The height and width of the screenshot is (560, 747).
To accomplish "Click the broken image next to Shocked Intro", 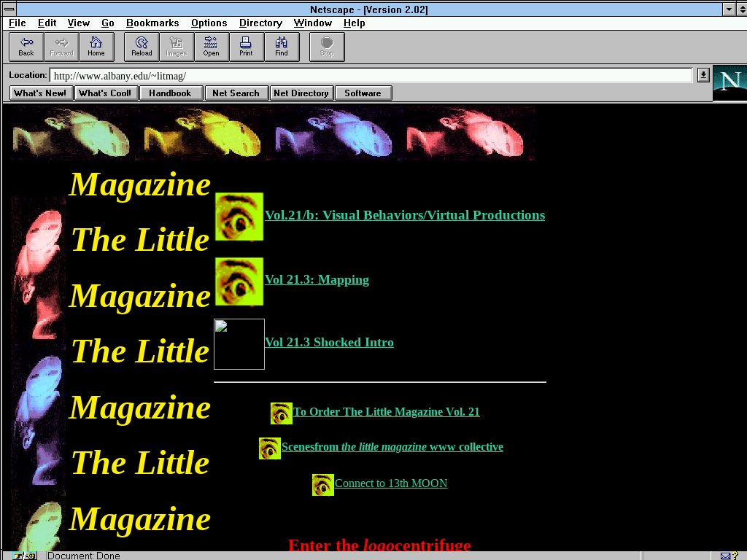I will (239, 344).
